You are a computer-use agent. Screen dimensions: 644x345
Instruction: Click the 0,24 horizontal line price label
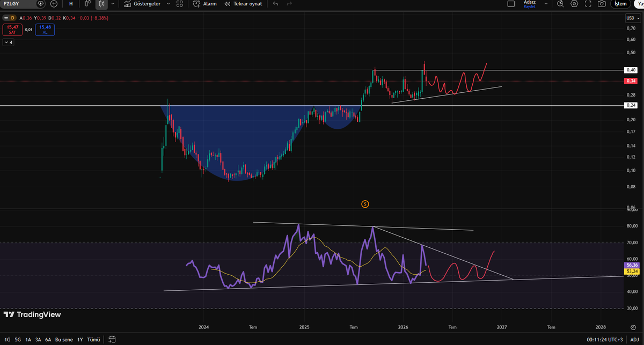coord(631,106)
